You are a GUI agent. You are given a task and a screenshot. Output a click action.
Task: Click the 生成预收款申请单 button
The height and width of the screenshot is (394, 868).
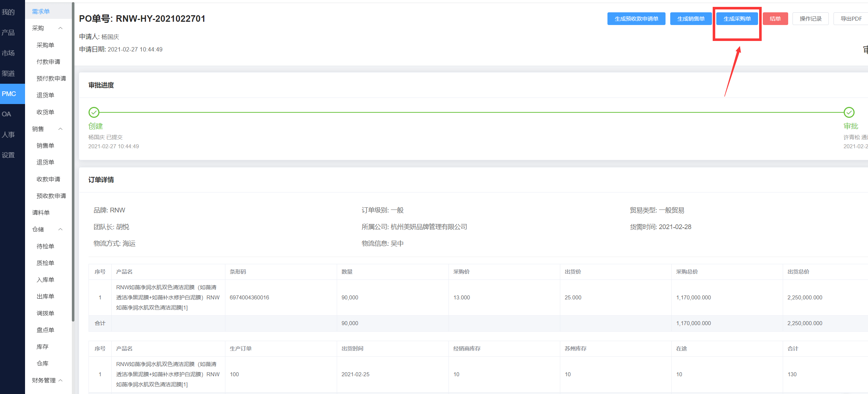pos(636,19)
